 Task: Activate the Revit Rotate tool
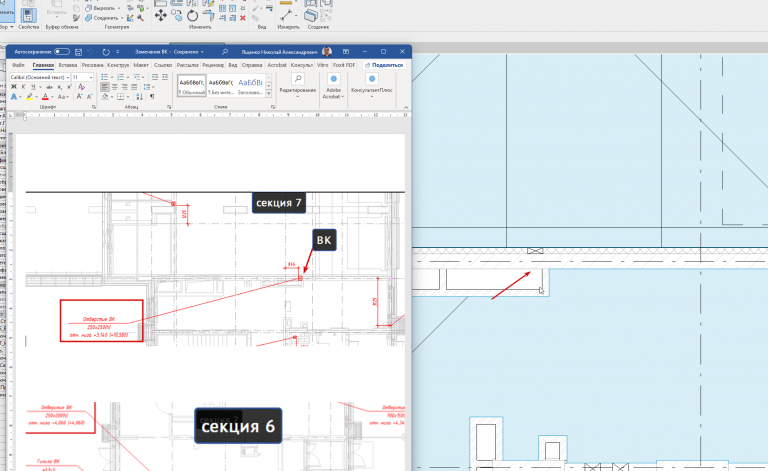pos(192,16)
